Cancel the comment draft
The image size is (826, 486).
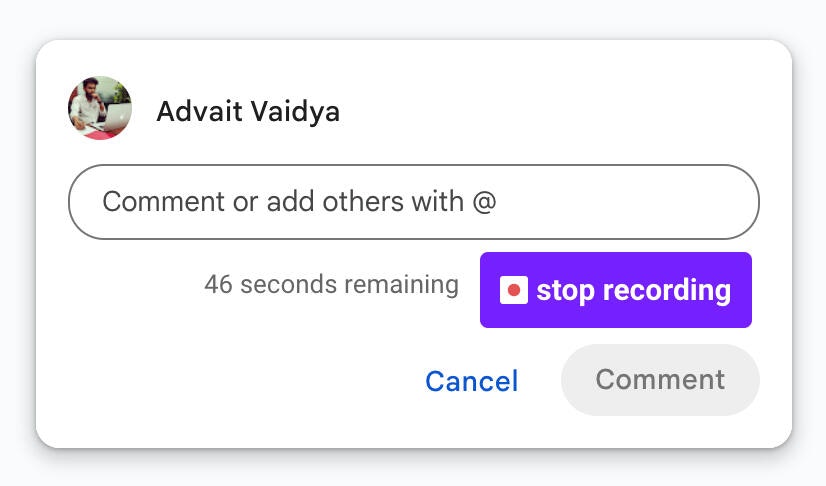tap(471, 381)
